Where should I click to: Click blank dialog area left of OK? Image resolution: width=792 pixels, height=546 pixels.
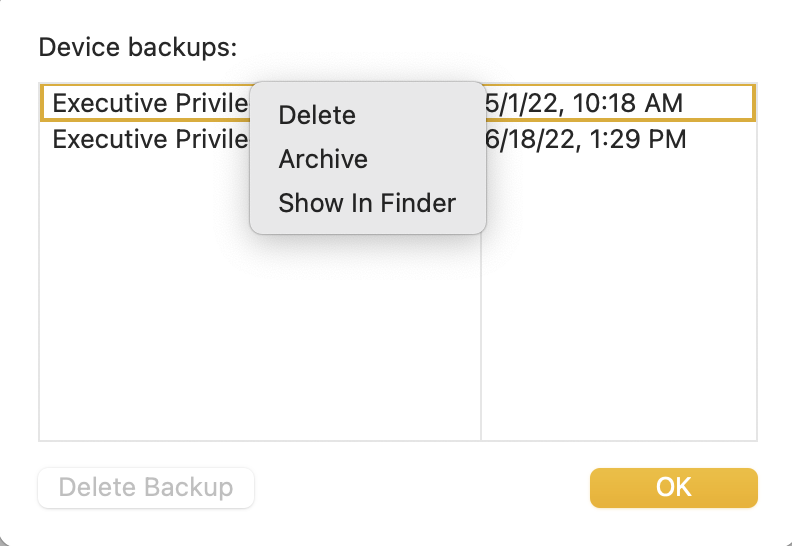(x=420, y=488)
